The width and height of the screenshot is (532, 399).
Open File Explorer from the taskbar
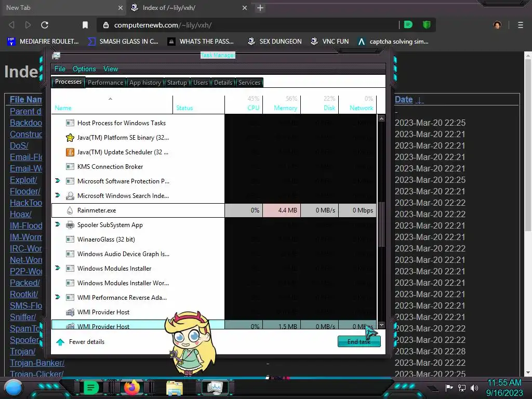tap(175, 388)
